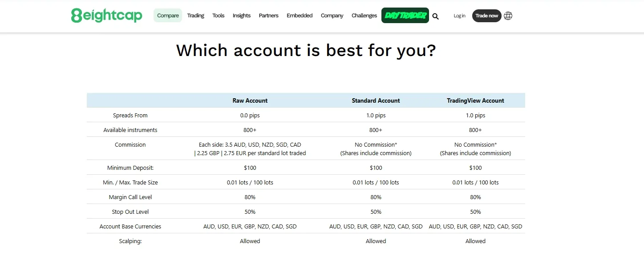Open the Embedded menu
This screenshot has width=644, height=264.
pos(300,16)
